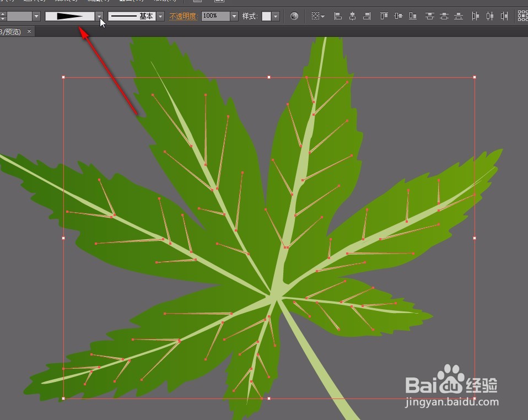The image size is (528, 420).
Task: Select the vertical align center icon
Action: pos(398,16)
